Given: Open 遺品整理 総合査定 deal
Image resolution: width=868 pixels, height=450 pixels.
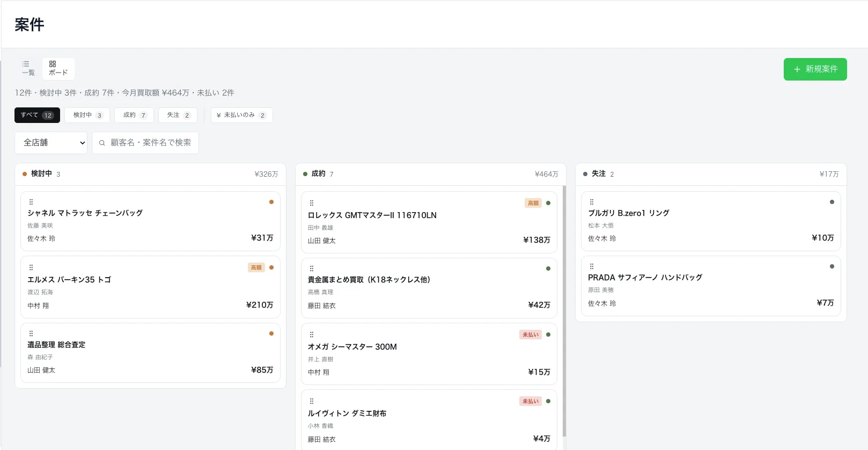Looking at the screenshot, I should coord(150,353).
